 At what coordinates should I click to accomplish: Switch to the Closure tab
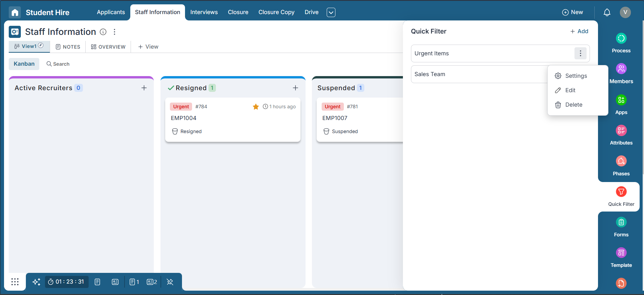click(x=238, y=12)
